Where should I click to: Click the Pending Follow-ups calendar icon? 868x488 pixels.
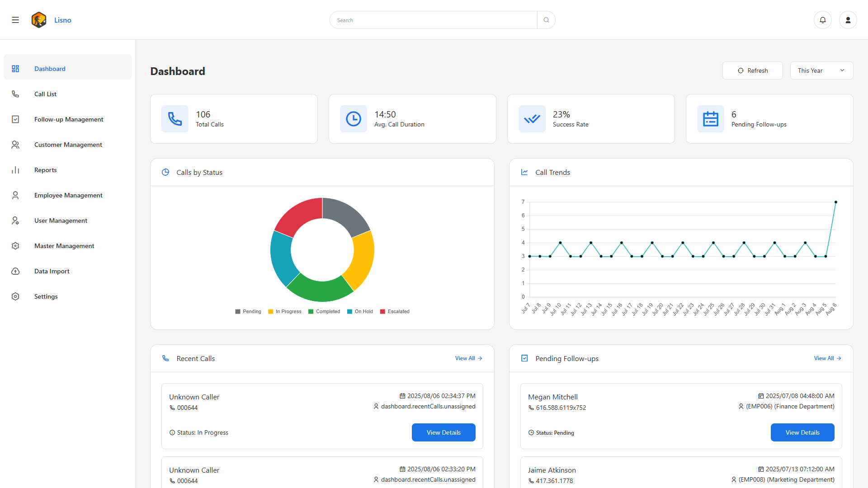click(x=711, y=119)
